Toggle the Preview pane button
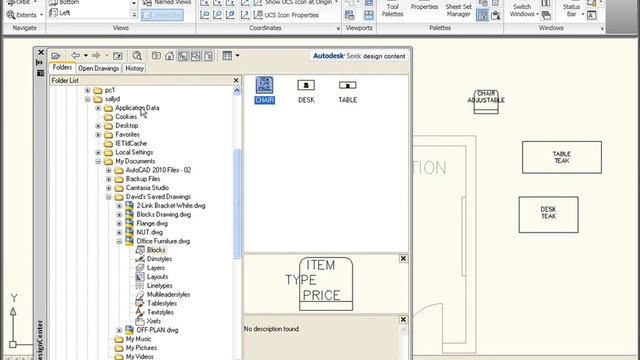 pos(196,56)
